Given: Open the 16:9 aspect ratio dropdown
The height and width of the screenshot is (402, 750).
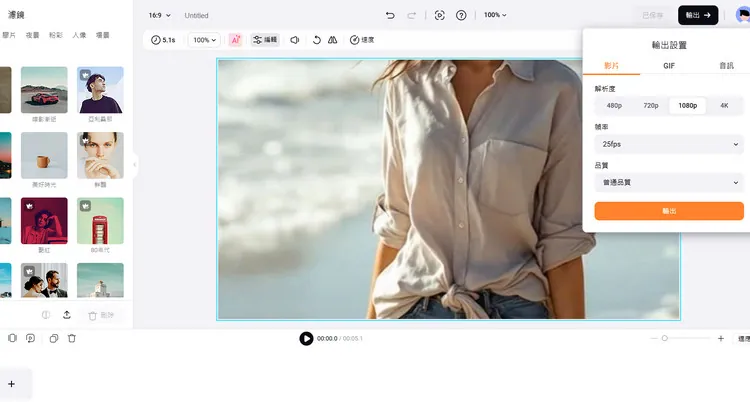Looking at the screenshot, I should coord(160,15).
